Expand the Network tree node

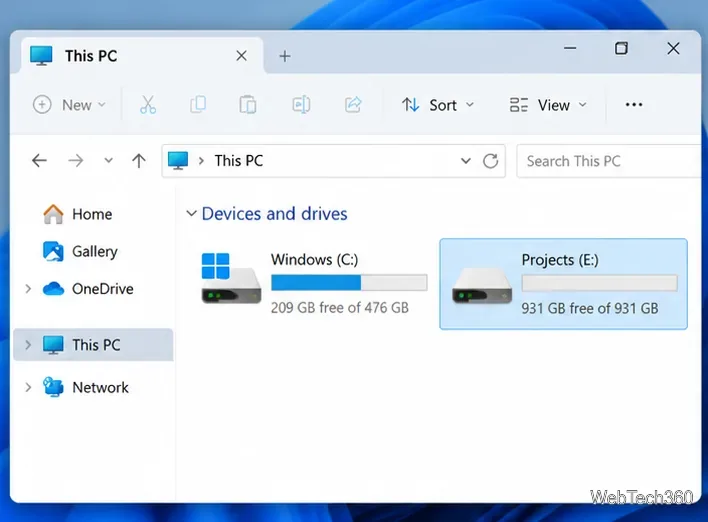click(x=28, y=387)
